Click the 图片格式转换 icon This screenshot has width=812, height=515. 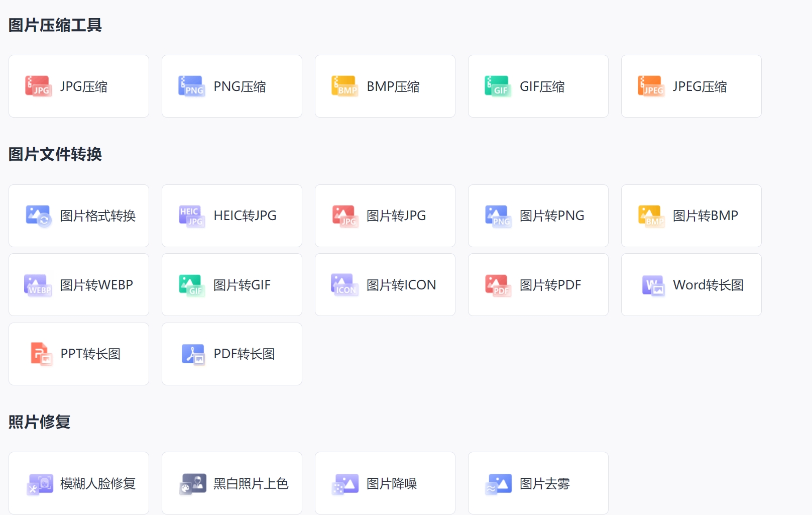[39, 216]
